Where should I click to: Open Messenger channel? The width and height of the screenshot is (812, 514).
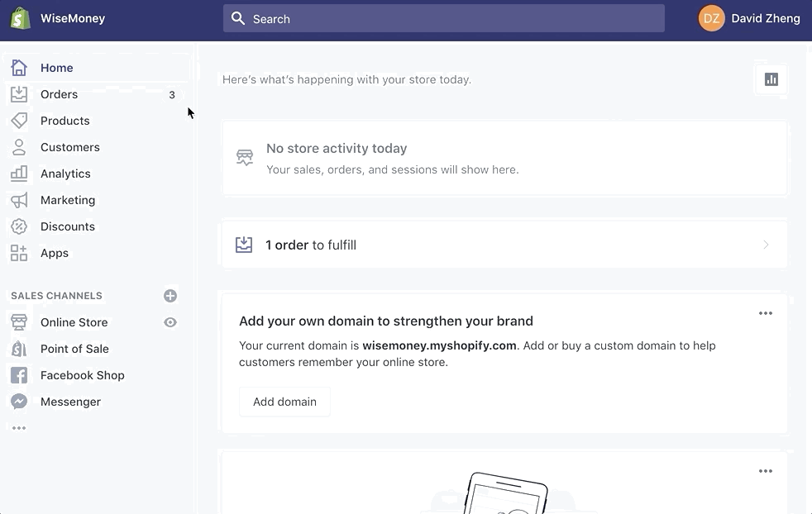(70, 402)
